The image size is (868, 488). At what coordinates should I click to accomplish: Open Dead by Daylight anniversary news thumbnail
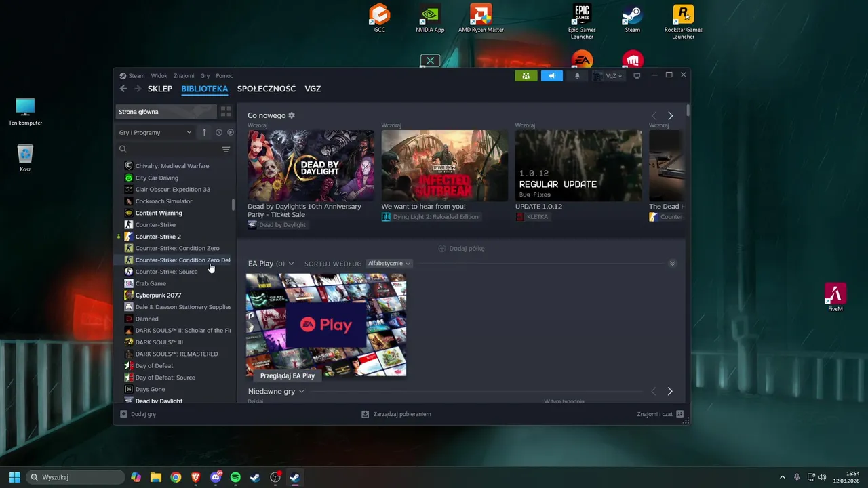tap(311, 165)
